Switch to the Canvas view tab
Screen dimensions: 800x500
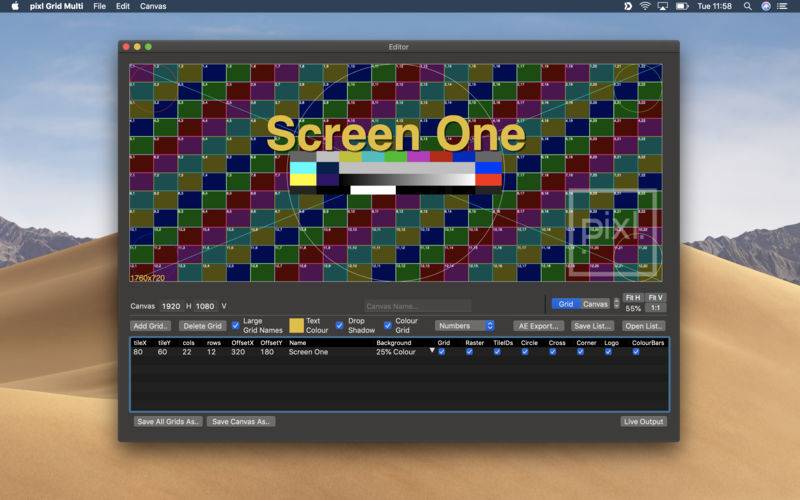[595, 304]
